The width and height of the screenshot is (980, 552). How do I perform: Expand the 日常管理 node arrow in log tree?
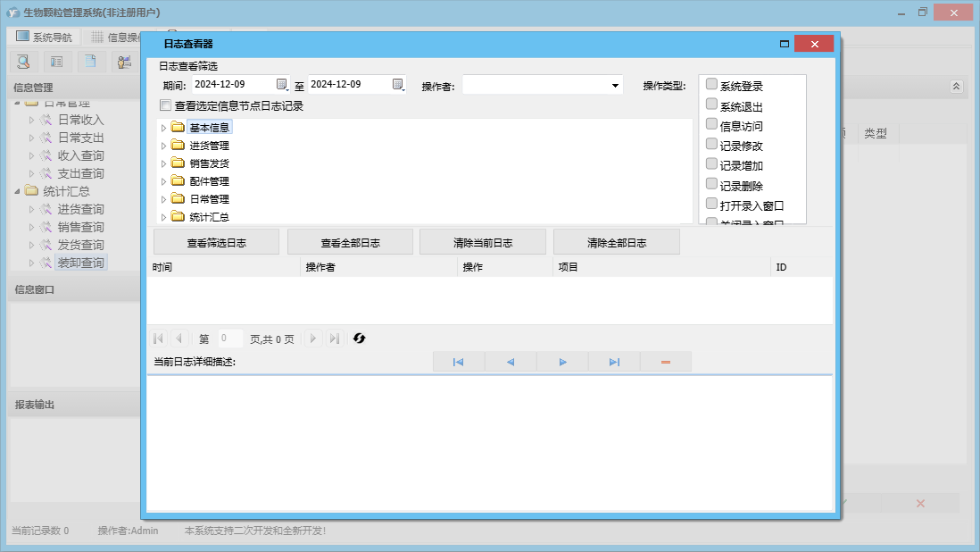point(163,199)
